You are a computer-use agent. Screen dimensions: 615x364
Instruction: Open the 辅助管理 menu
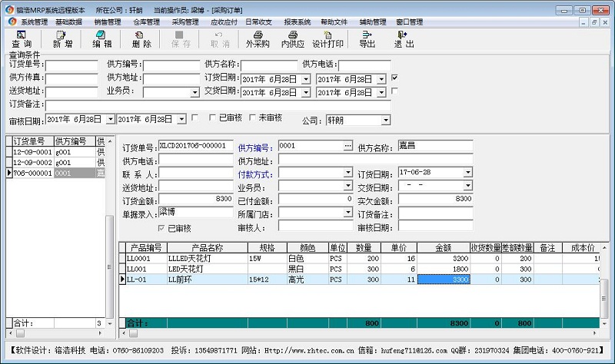click(x=373, y=22)
